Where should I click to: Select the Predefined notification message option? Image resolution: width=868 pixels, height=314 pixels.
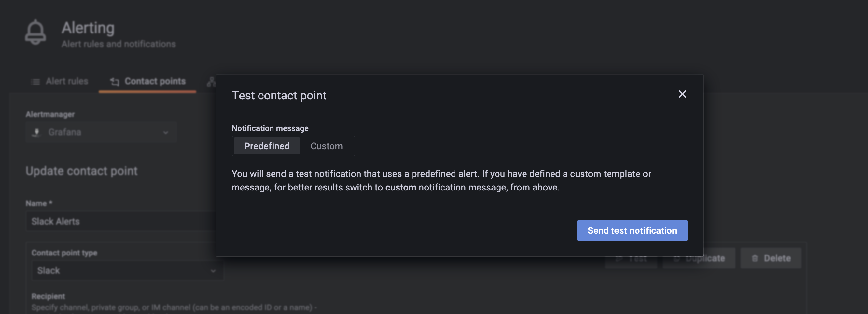coord(267,146)
